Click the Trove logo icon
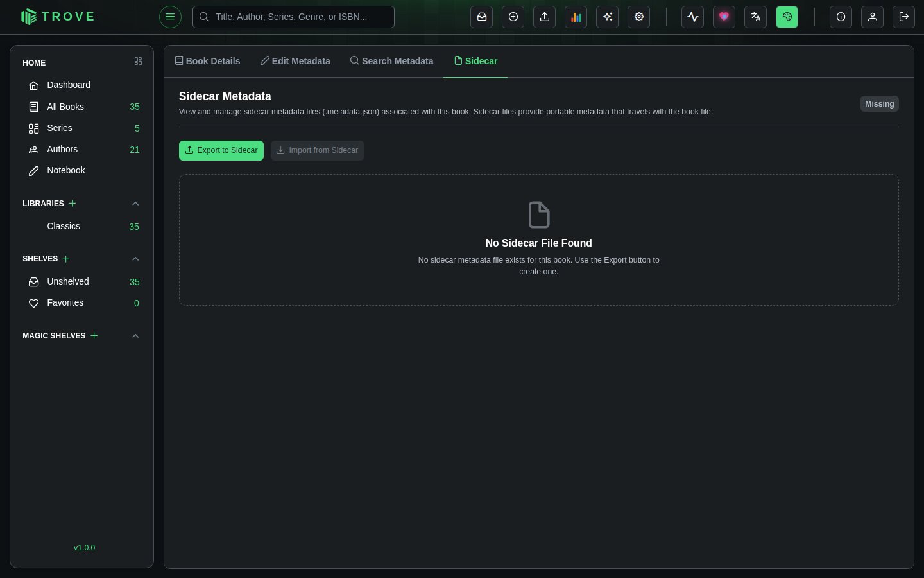The height and width of the screenshot is (578, 924). 29,17
